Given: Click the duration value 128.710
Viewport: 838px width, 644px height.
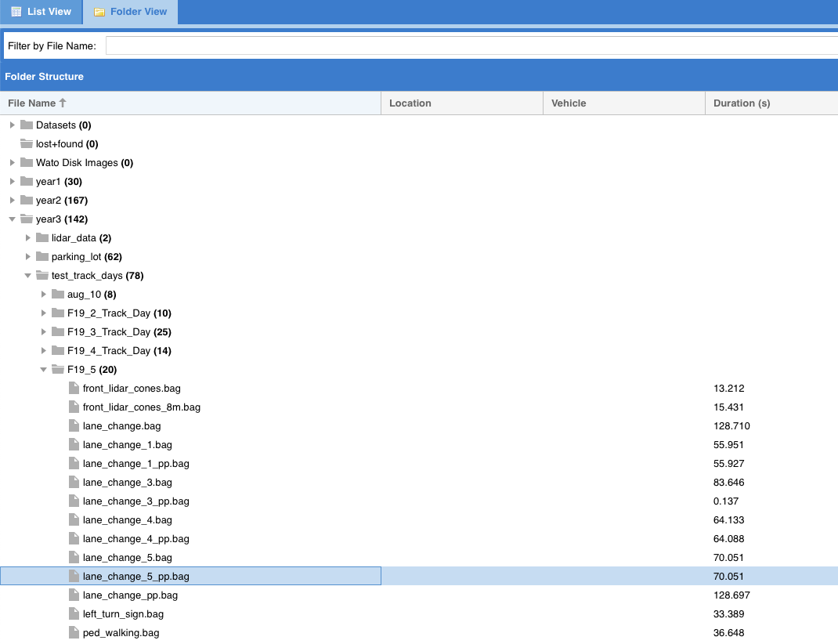Looking at the screenshot, I should click(x=731, y=426).
